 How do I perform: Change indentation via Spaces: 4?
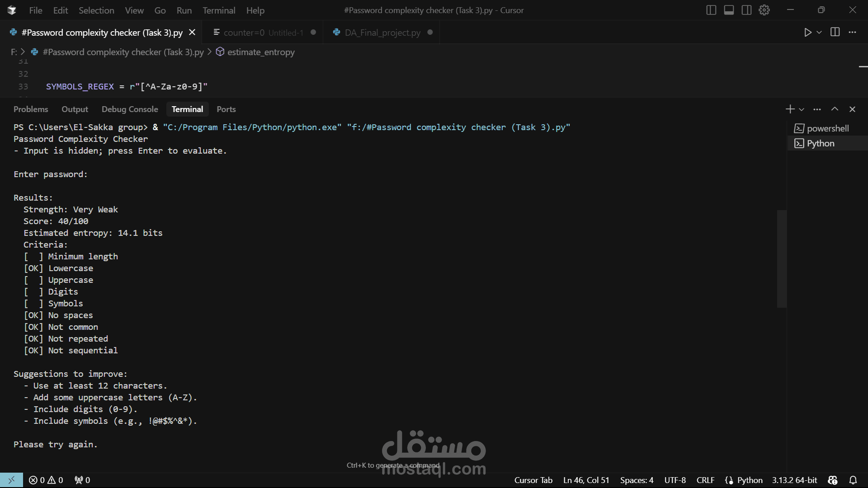point(637,480)
